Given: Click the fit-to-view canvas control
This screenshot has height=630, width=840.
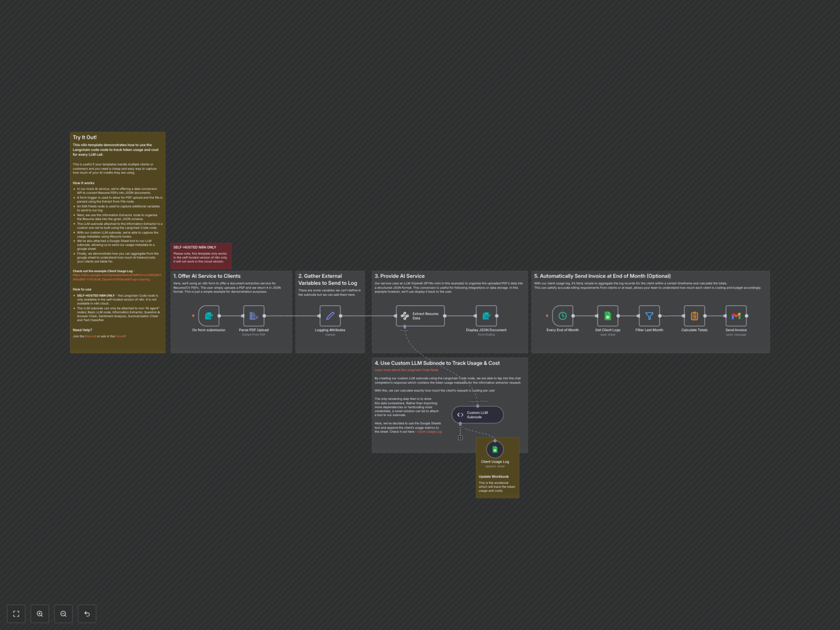Looking at the screenshot, I should (16, 614).
